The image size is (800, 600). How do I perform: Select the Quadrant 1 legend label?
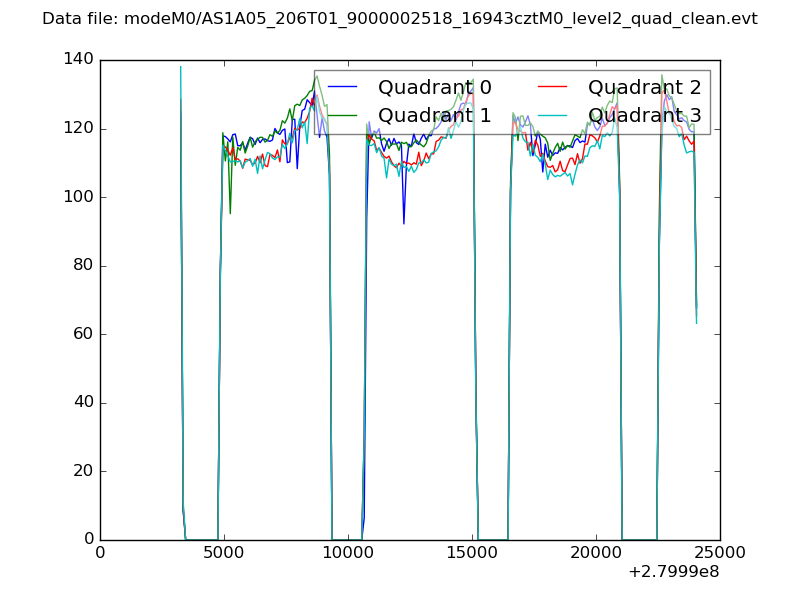434,115
